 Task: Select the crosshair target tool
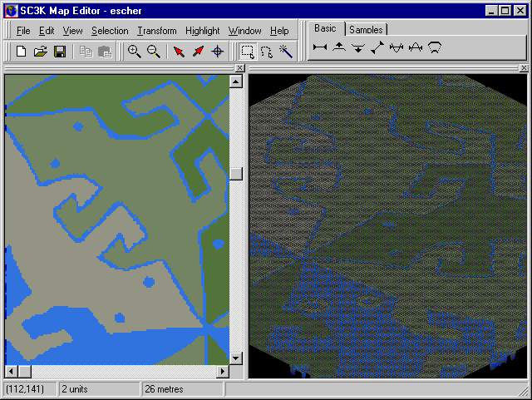(x=217, y=52)
